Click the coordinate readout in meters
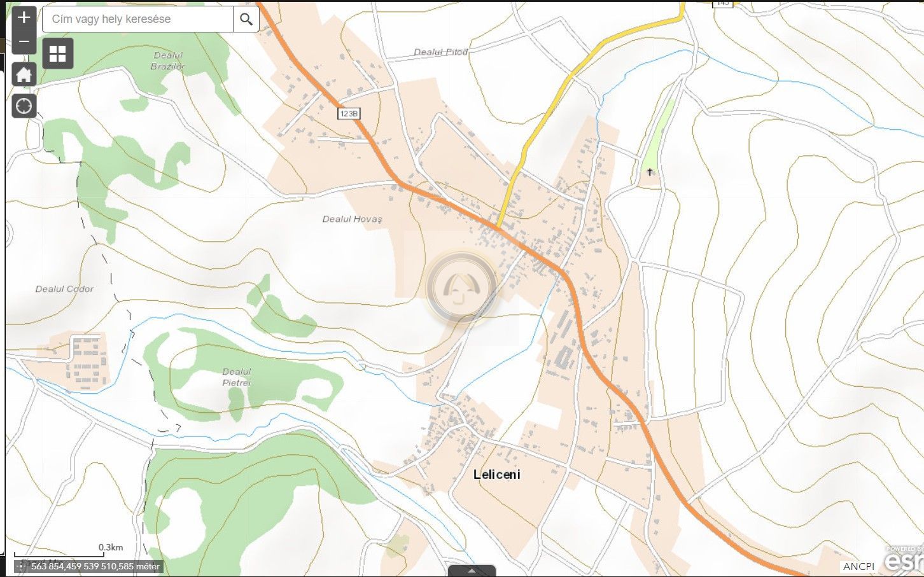Image resolution: width=924 pixels, height=577 pixels. click(95, 566)
